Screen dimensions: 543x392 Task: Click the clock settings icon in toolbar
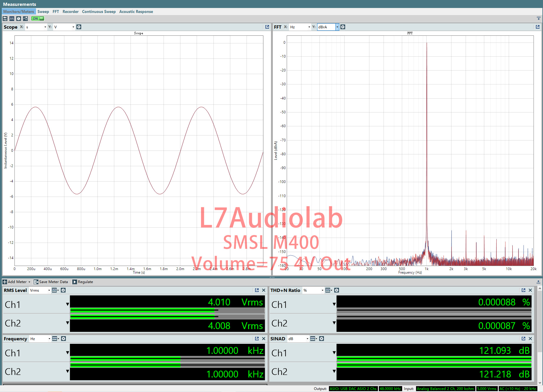(19, 19)
